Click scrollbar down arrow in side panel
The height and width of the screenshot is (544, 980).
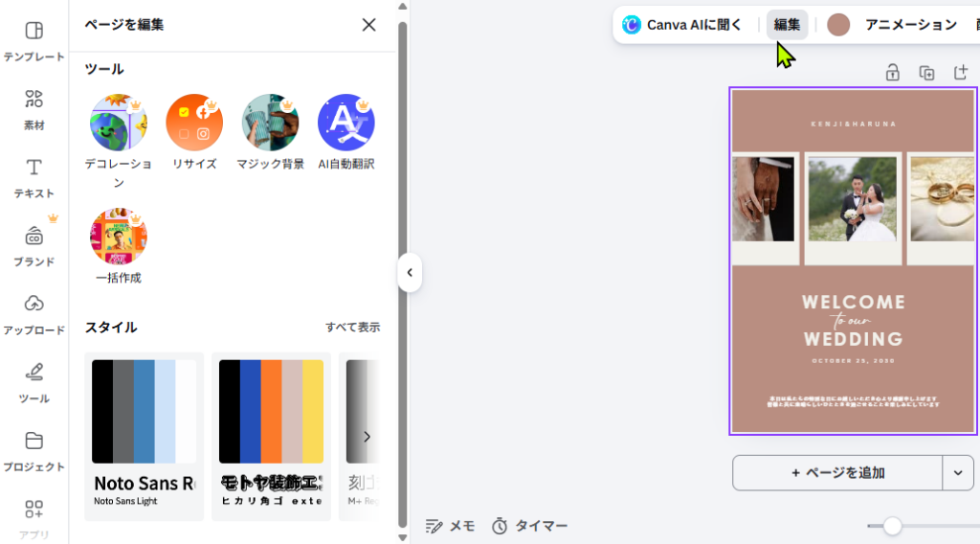[403, 537]
